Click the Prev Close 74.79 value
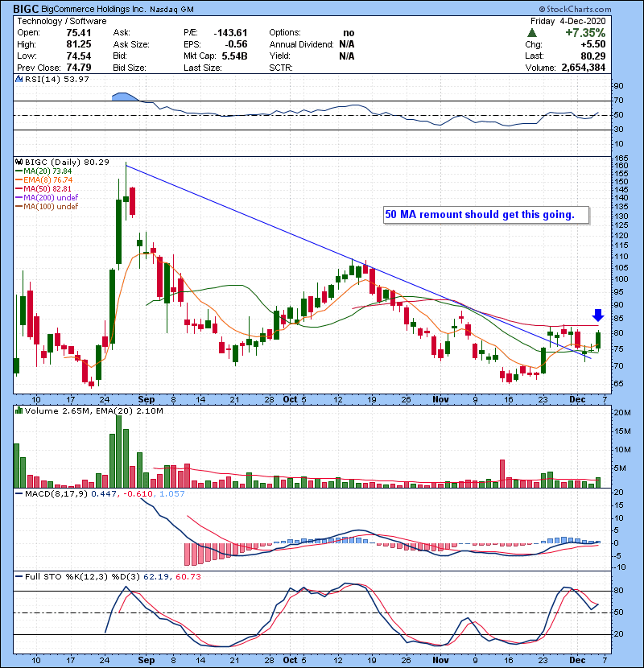This screenshot has height=668, width=644. [x=78, y=68]
